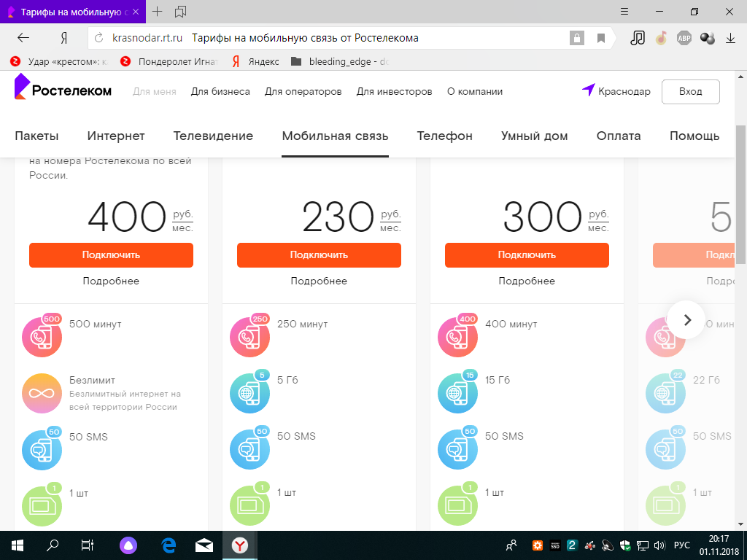This screenshot has width=747, height=560.
Task: Go back with browser back arrow
Action: (x=23, y=38)
